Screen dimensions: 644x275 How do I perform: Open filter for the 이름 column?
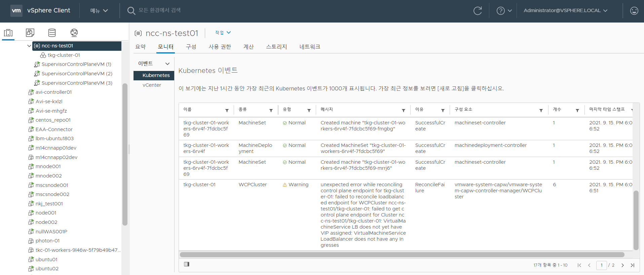[x=227, y=110]
